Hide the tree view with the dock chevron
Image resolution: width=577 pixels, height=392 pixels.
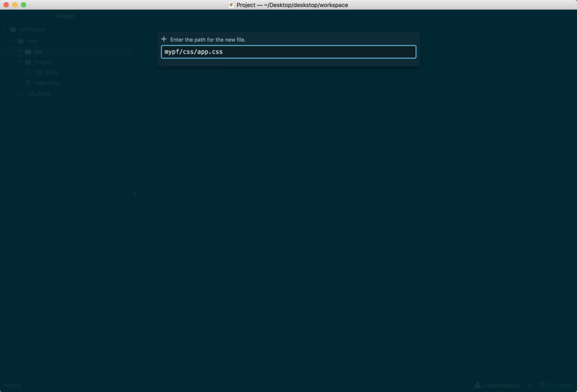click(135, 194)
